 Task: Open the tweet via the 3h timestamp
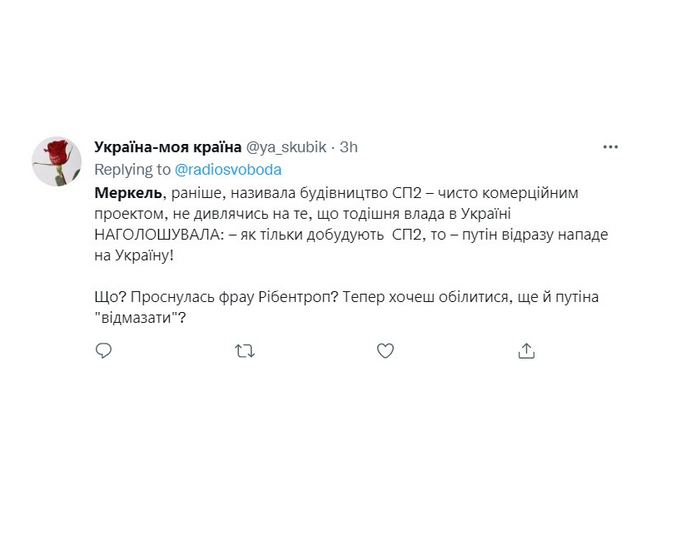[x=349, y=147]
